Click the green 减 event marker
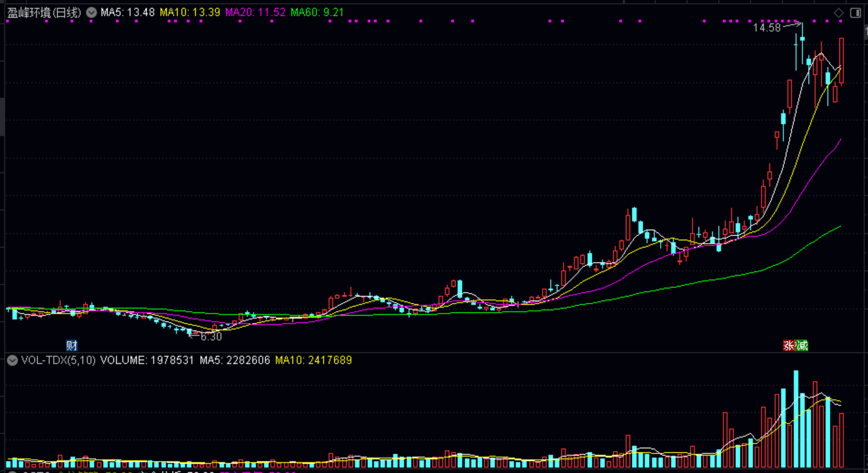 pos(802,346)
